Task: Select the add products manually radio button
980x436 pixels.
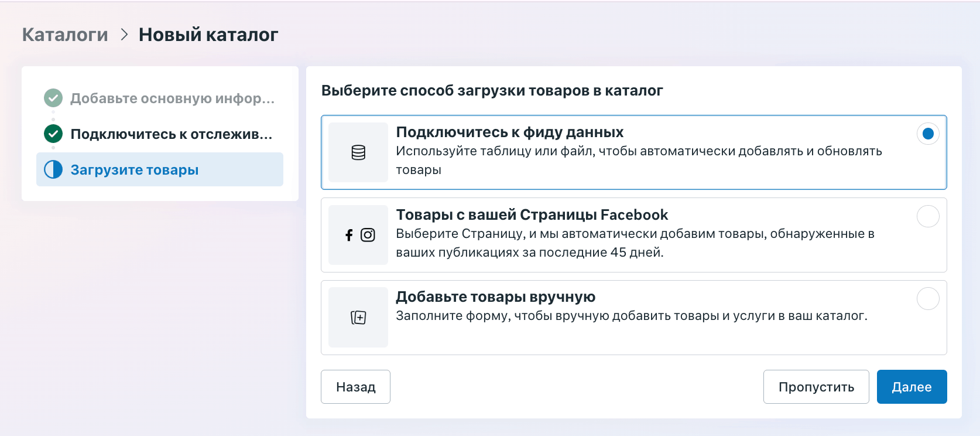Action: coord(928,298)
